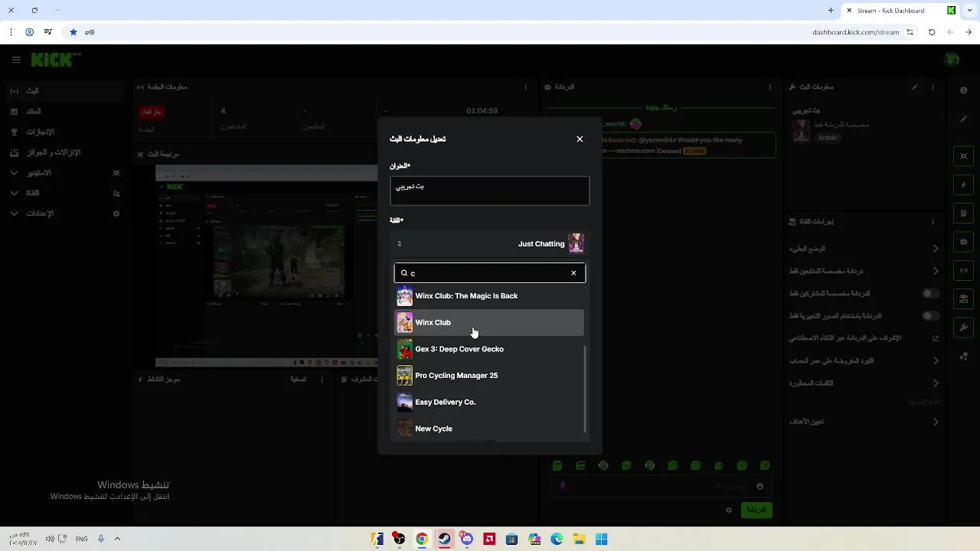Click the category list scrollbar
The width and height of the screenshot is (980, 551).
click(586, 389)
